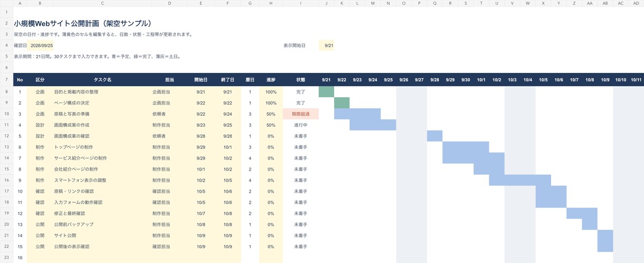Viewport: 644px width, 263px height.
Task: Click the green Gantt bar for ページ構成の決定
Action: coord(342,103)
